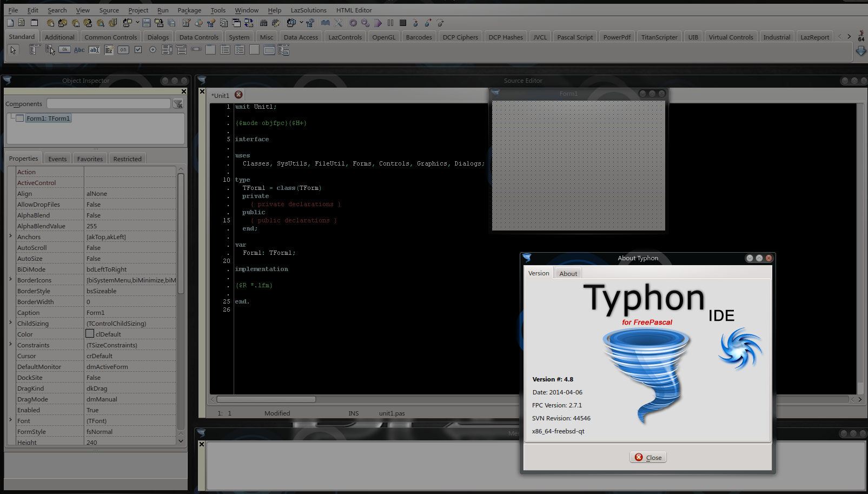Pick the TMemo component icon
Viewport: 868px width, 494px height.
[109, 50]
